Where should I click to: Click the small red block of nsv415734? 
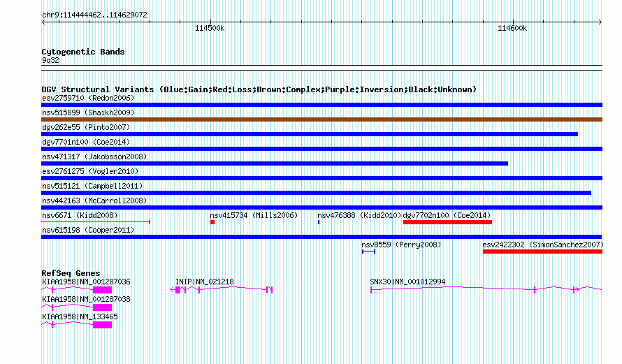point(212,222)
